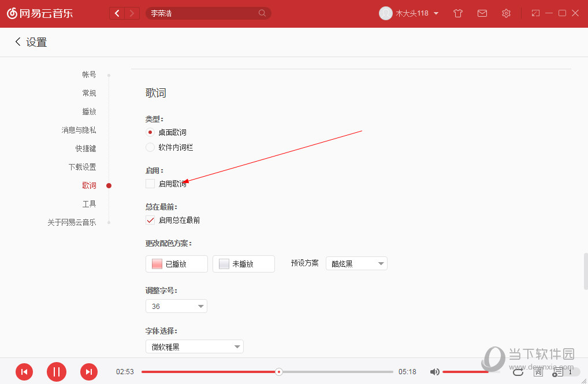This screenshot has width=588, height=384.
Task: Open the theme skin icon in title bar
Action: (457, 13)
